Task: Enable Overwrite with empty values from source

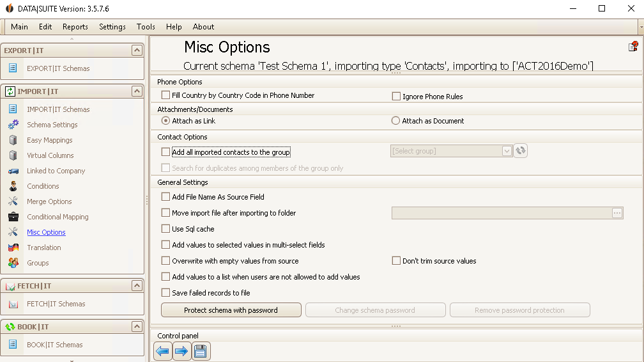Action: click(165, 261)
